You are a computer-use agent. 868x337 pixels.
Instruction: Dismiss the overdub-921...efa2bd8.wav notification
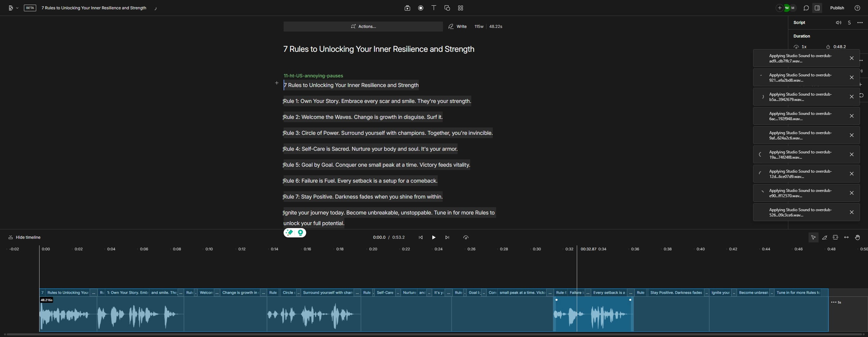(x=851, y=77)
